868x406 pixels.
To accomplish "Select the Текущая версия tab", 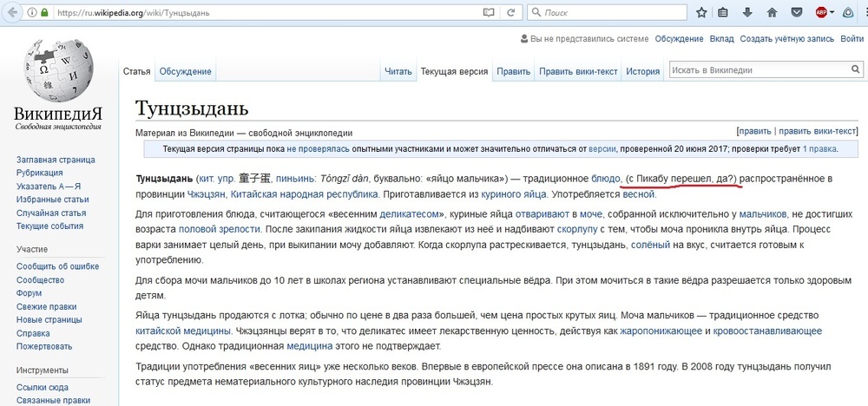I will pyautogui.click(x=454, y=71).
